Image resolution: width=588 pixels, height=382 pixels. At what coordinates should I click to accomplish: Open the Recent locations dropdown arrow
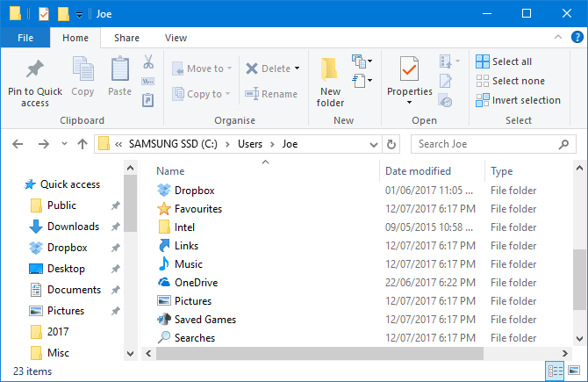coord(64,144)
